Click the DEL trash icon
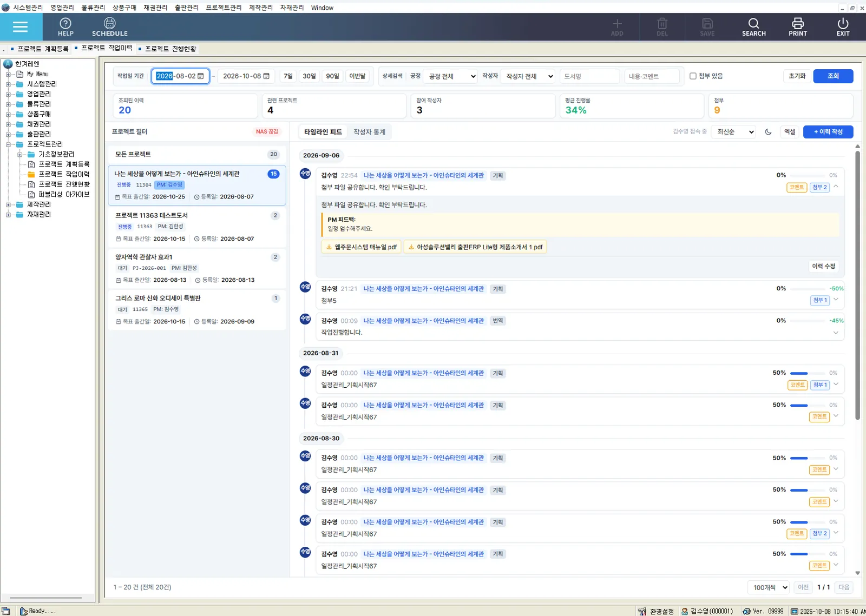The height and width of the screenshot is (616, 866). click(662, 27)
